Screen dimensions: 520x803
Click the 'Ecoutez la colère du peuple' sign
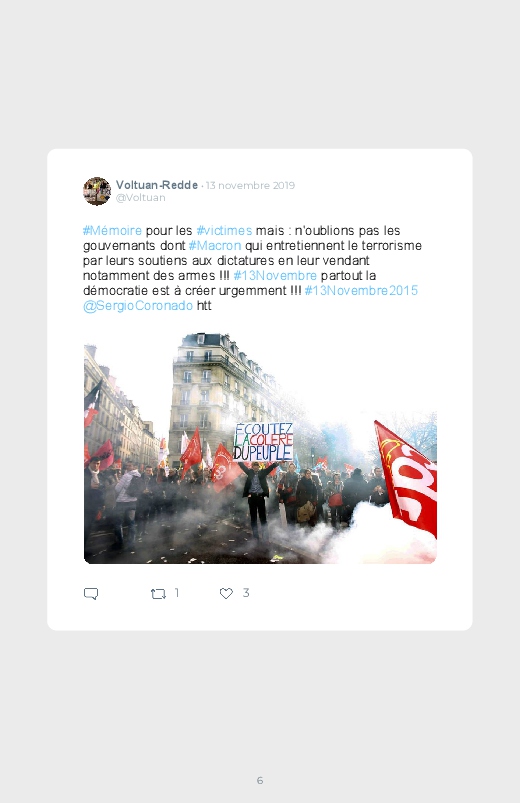[x=263, y=441]
